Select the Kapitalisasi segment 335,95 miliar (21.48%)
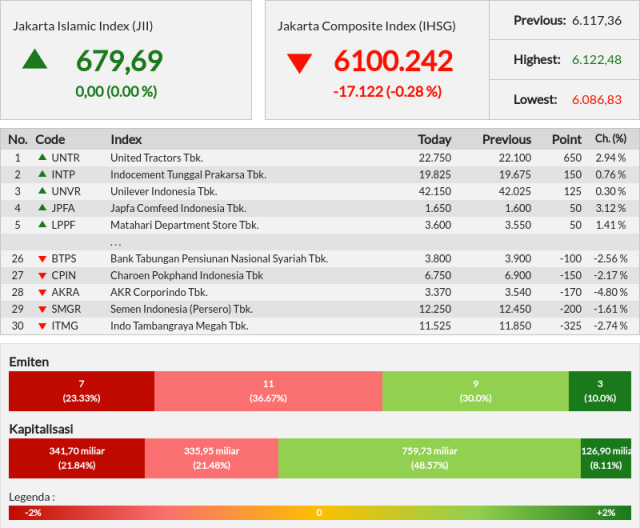The image size is (640, 528). (x=211, y=458)
